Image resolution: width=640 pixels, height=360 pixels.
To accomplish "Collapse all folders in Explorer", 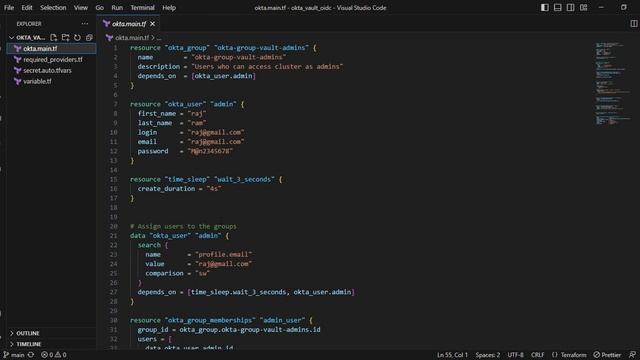I will point(89,38).
